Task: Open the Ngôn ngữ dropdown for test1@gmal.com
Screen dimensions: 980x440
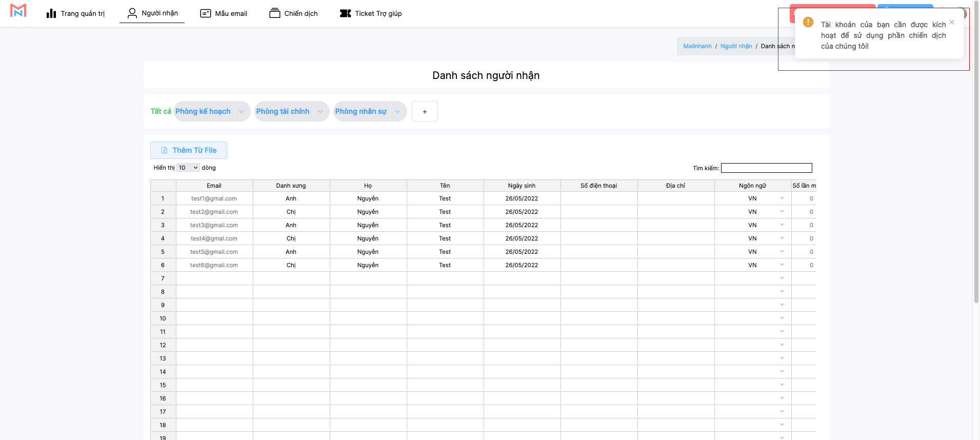Action: (x=782, y=198)
